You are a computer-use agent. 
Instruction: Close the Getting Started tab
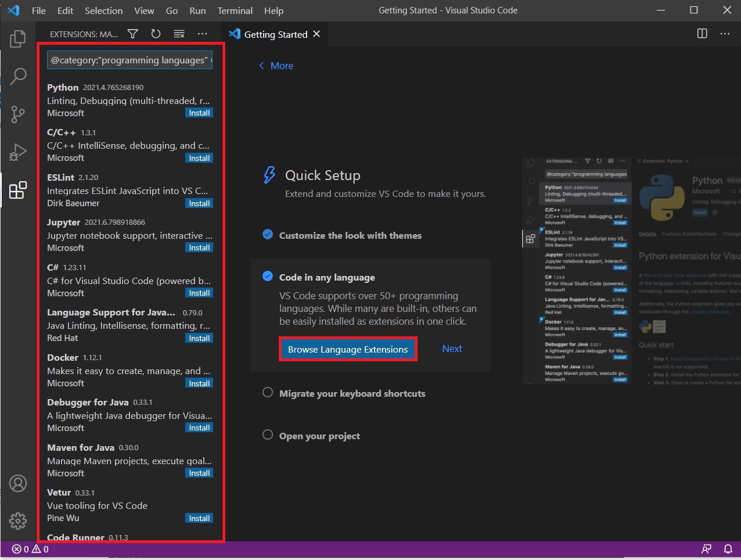pyautogui.click(x=316, y=34)
